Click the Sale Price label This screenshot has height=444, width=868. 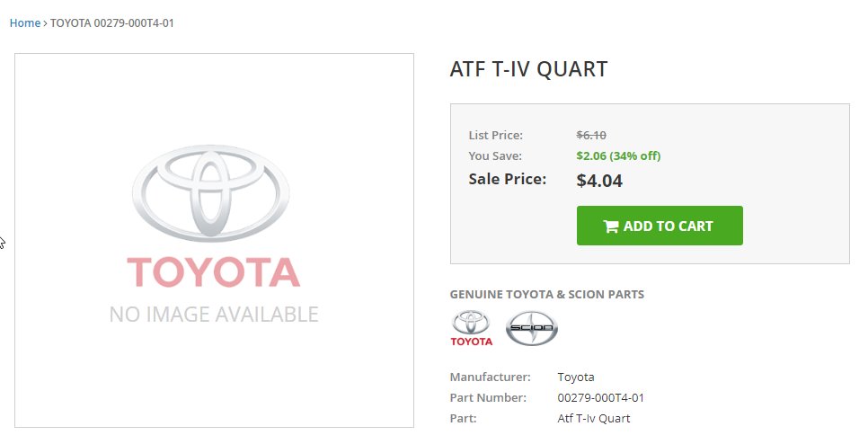click(507, 180)
